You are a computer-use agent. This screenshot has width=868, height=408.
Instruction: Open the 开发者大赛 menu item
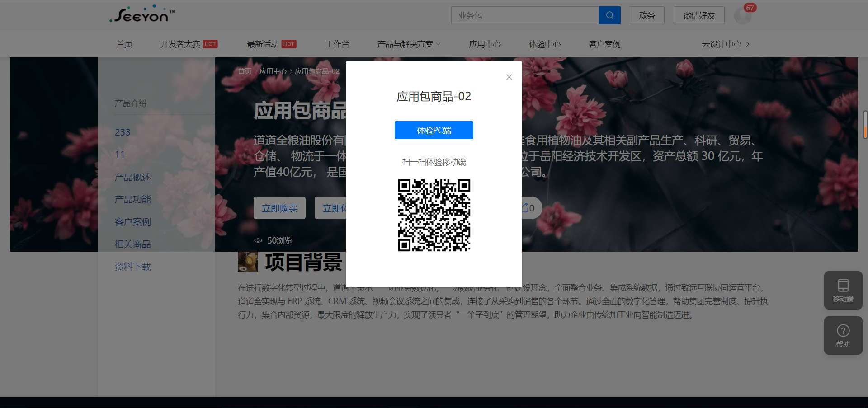(180, 44)
